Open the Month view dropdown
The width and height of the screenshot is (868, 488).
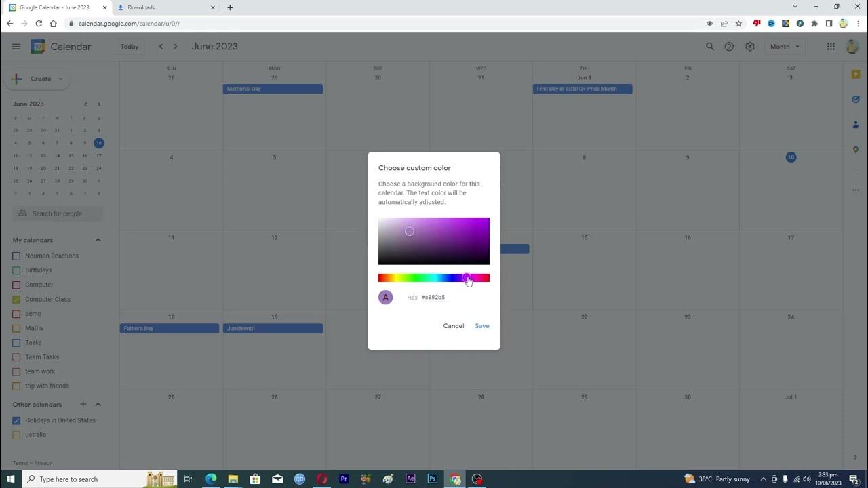coord(785,47)
